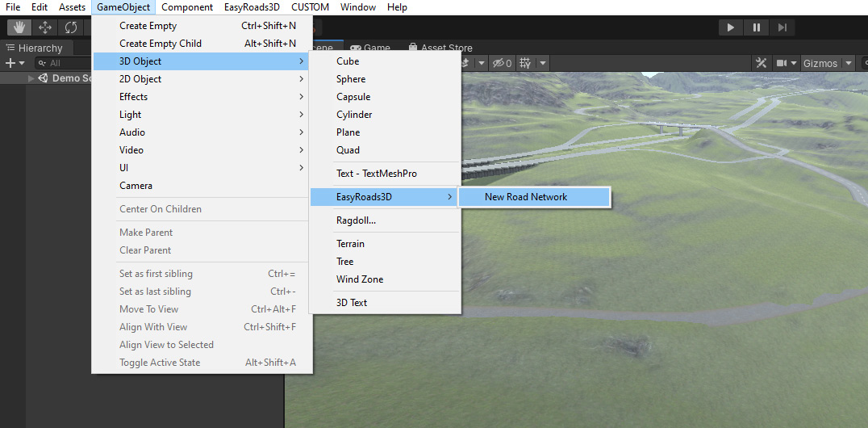
Task: Open the Scene tools settings icon
Action: pyautogui.click(x=762, y=63)
